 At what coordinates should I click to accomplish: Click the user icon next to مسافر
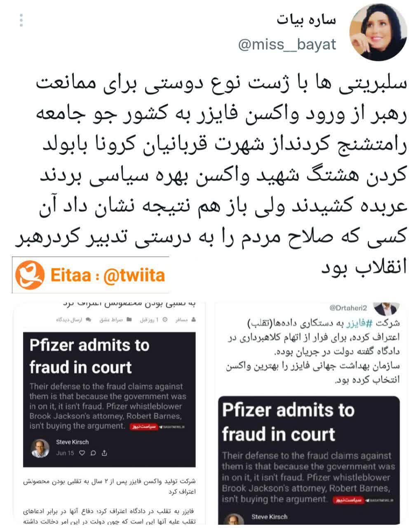pos(194,320)
